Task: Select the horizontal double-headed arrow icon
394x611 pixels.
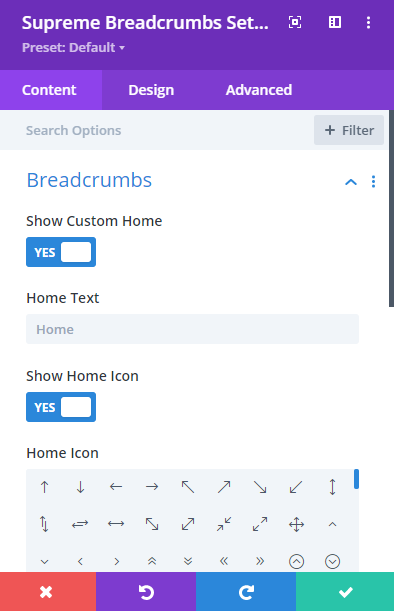Action: pos(116,524)
